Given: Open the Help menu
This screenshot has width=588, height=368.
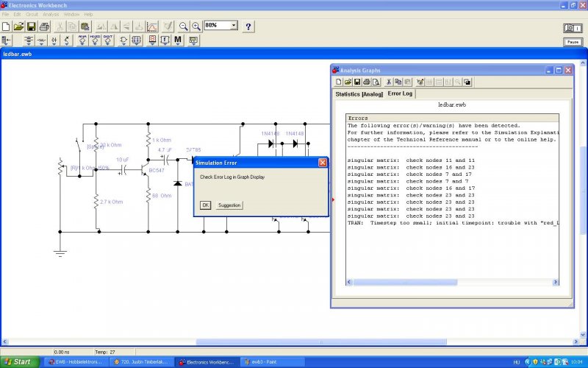Looking at the screenshot, I should coord(88,14).
